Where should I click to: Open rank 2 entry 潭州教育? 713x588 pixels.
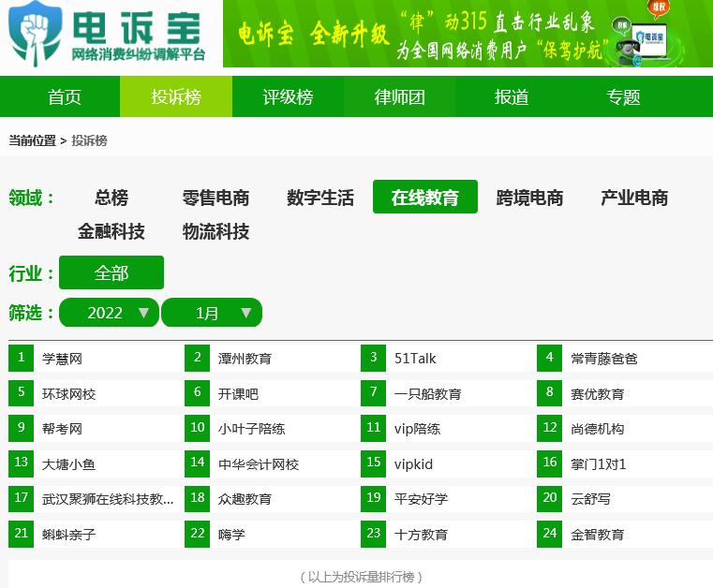coord(245,359)
